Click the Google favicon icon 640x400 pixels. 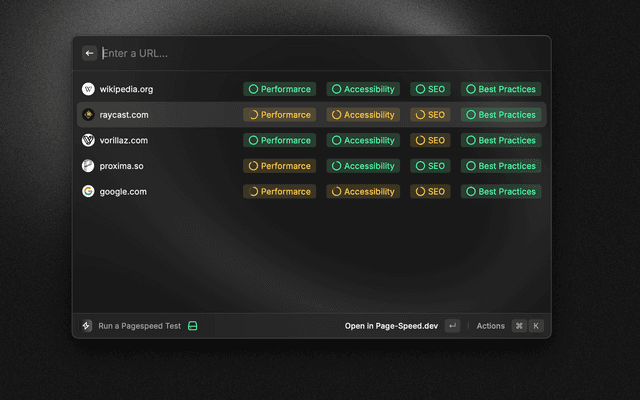88,192
